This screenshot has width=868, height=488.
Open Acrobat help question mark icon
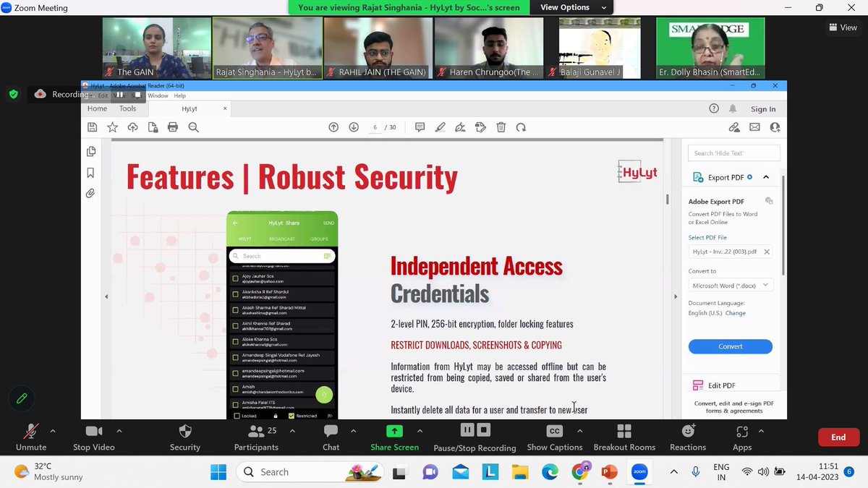tap(714, 108)
